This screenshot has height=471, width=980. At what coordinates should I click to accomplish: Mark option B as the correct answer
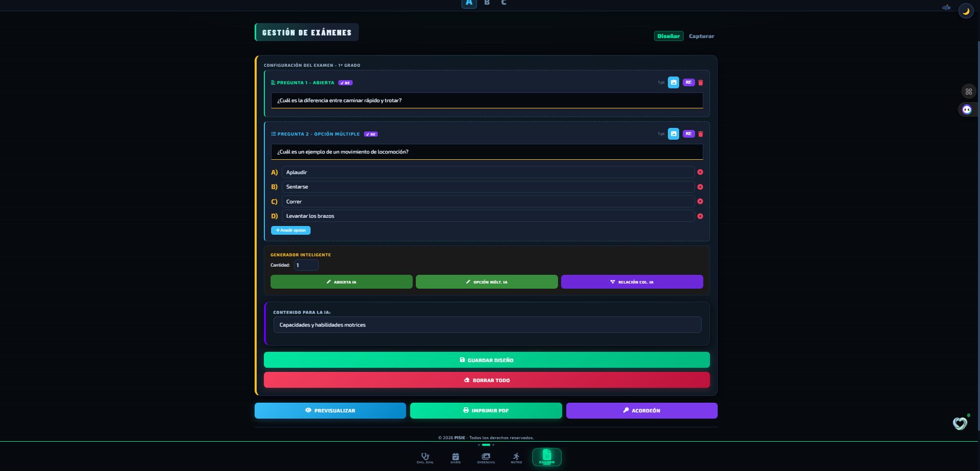274,187
